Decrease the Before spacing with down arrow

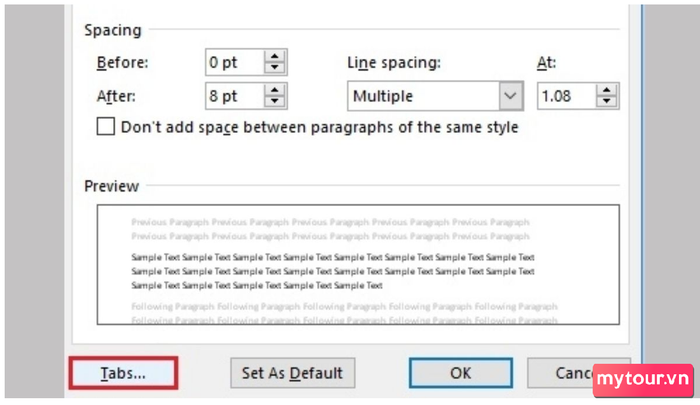(275, 67)
